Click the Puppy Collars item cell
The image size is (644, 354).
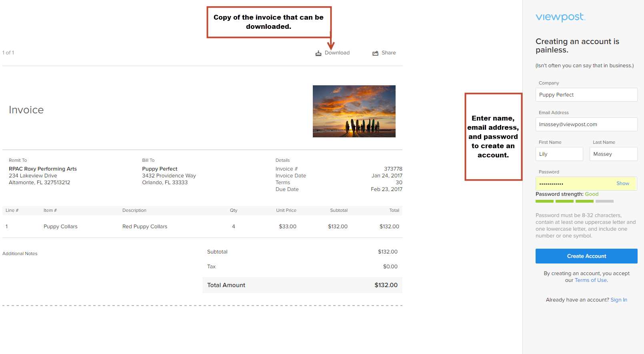pos(60,227)
